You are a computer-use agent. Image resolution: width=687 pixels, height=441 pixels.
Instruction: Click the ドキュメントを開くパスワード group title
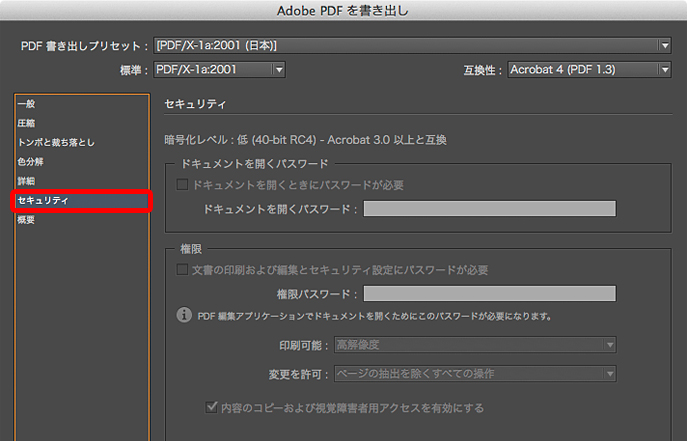[255, 164]
